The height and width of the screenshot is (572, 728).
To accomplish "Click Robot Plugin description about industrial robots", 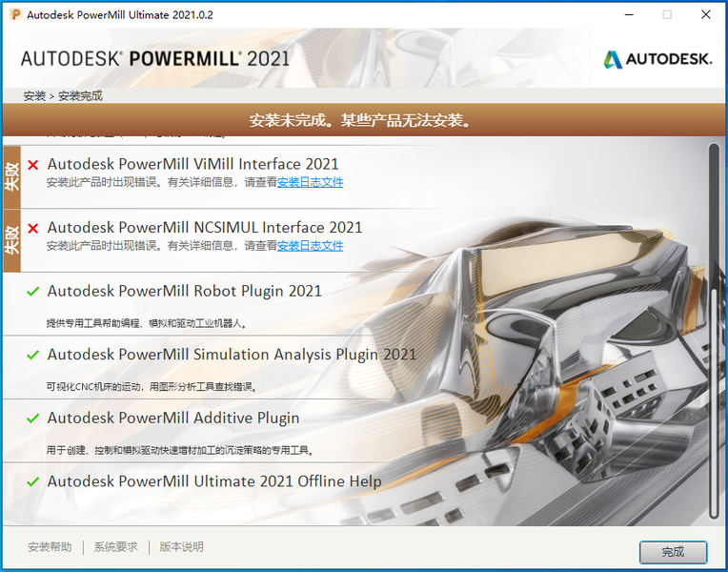I will click(x=146, y=323).
